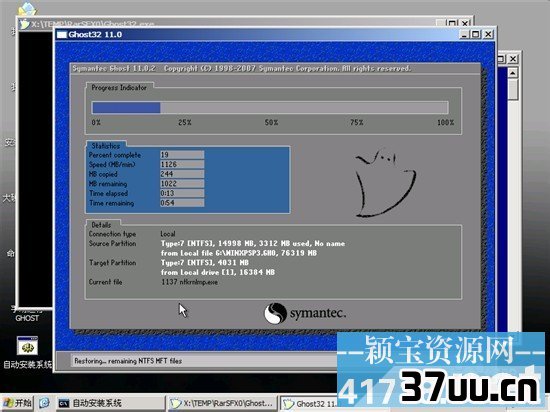Screen dimensions: 550x412
Task: Click the Symantec Ghost copyright header
Action: pos(241,68)
